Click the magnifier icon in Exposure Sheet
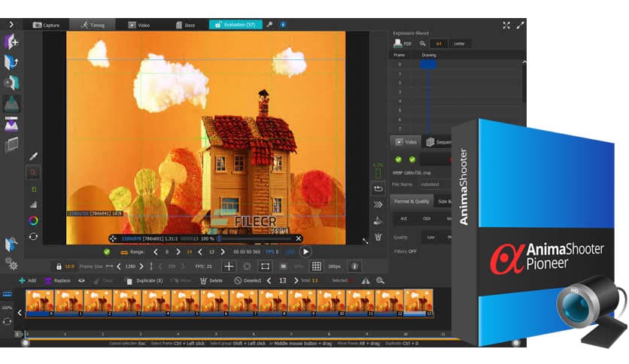Image resolution: width=629 pixels, height=364 pixels. point(422,44)
